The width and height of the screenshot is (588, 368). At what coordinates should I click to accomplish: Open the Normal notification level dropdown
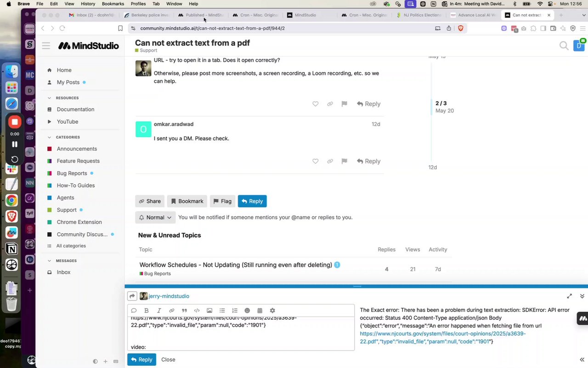155,218
